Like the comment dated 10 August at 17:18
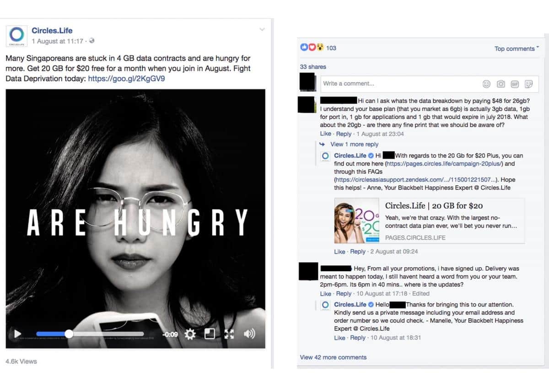 point(326,294)
